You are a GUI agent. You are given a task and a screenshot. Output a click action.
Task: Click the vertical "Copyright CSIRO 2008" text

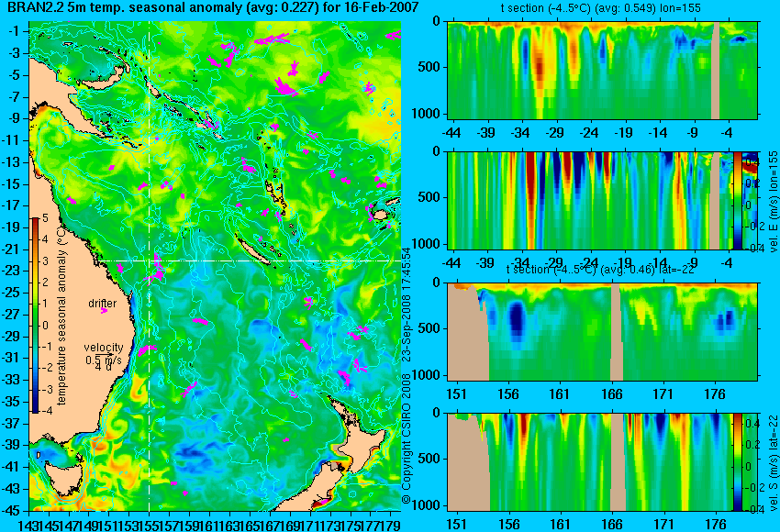[406, 438]
